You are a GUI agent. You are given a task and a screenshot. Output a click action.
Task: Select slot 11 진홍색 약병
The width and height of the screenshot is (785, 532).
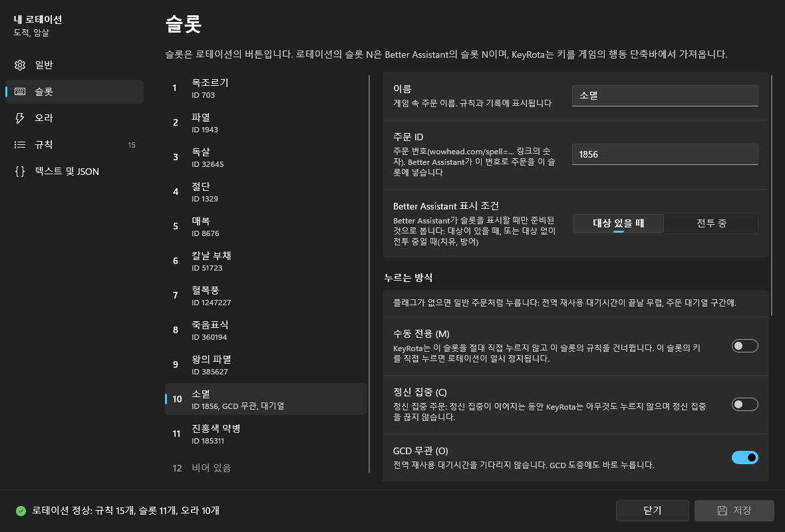click(x=265, y=434)
